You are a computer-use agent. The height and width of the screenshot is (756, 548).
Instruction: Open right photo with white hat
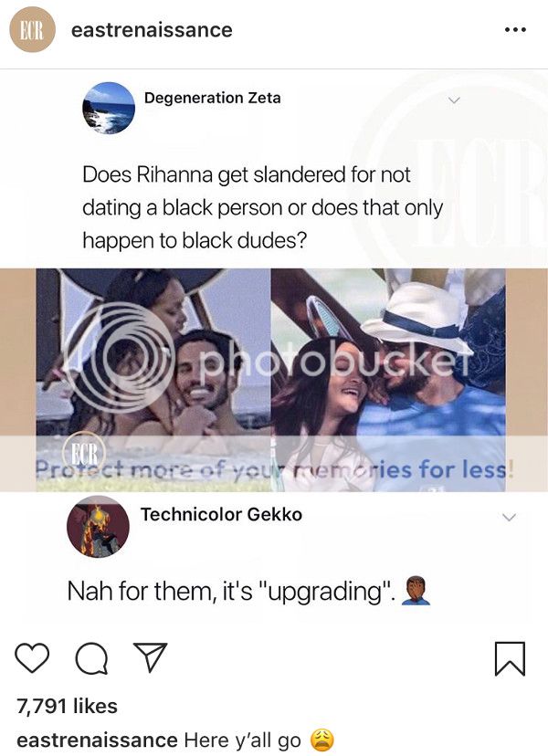pyautogui.click(x=388, y=380)
